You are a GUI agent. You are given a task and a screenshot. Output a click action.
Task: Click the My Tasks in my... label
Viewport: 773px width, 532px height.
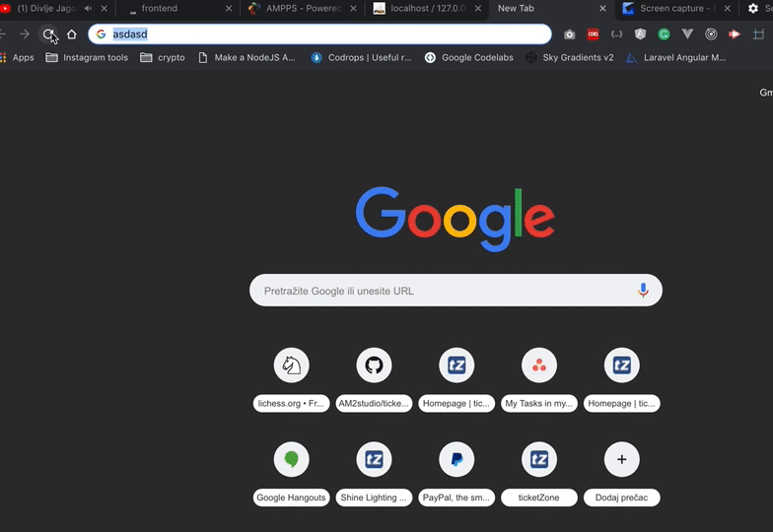tap(539, 404)
